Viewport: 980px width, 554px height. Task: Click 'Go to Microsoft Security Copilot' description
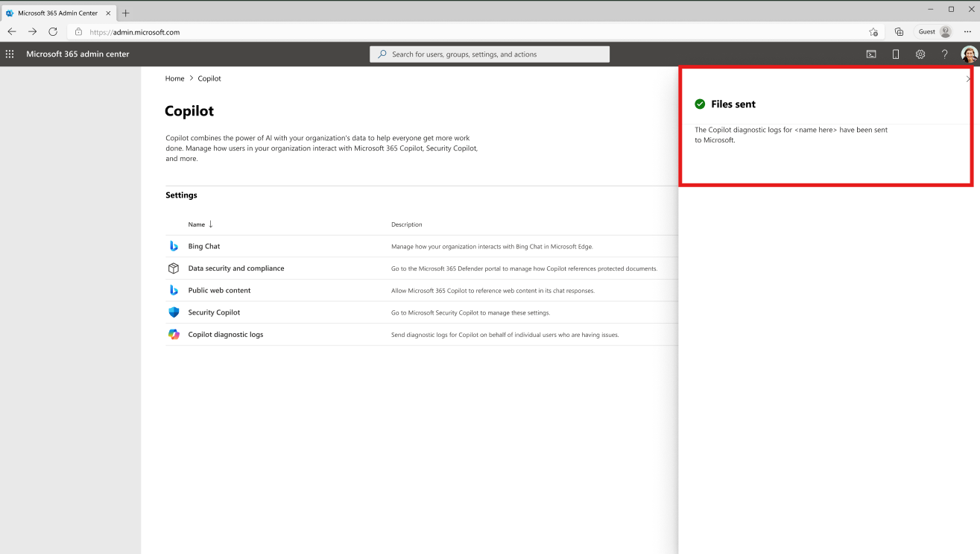click(x=470, y=312)
